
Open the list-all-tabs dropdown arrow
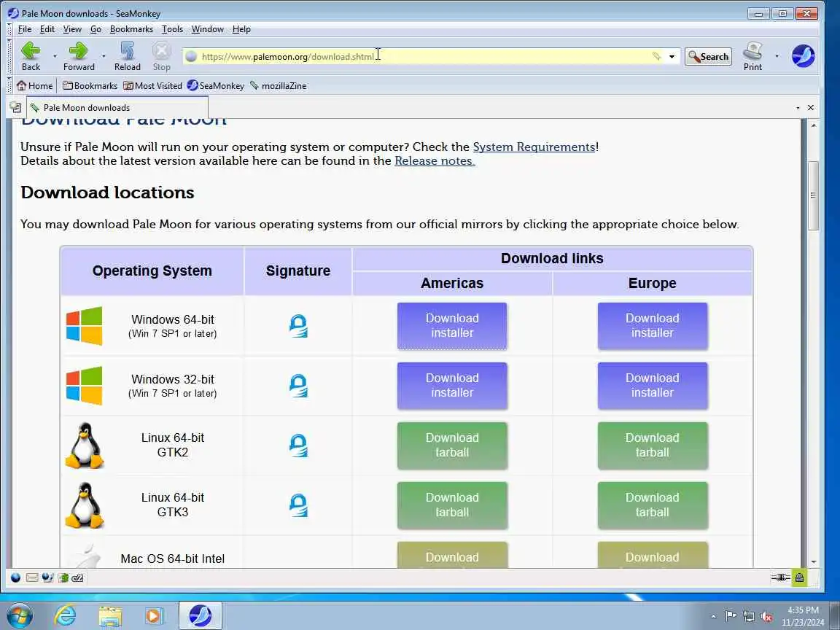(x=798, y=108)
